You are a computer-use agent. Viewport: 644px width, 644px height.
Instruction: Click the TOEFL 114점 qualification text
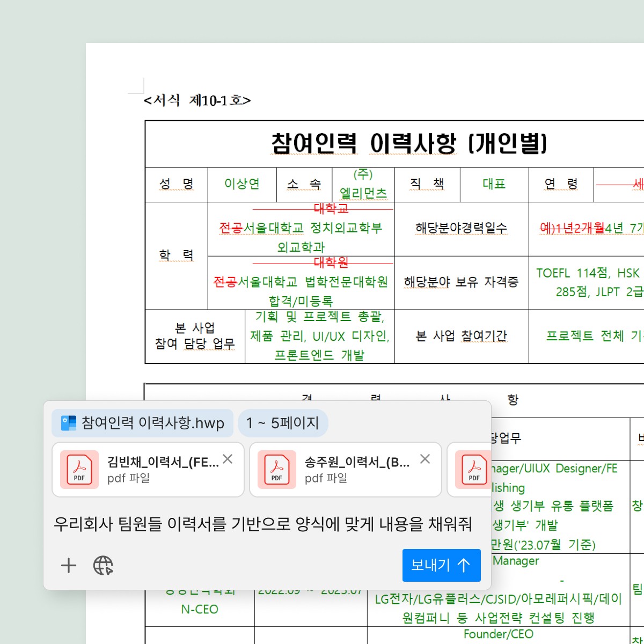click(x=574, y=273)
